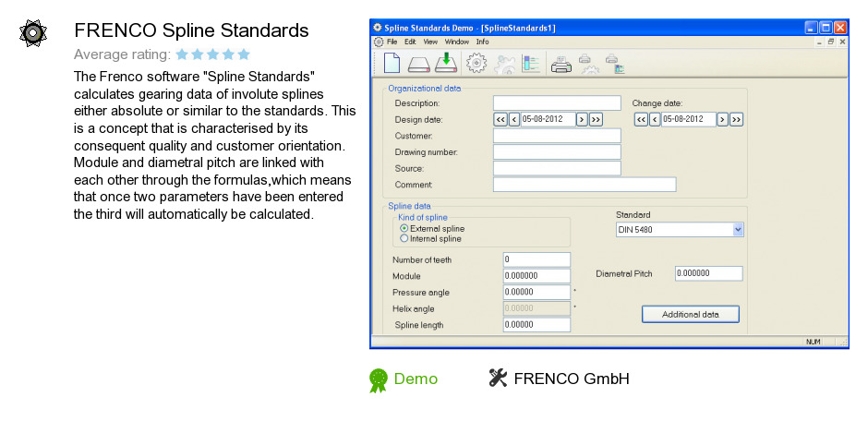Open the File menu
Screen dimensions: 868x421
pos(392,42)
